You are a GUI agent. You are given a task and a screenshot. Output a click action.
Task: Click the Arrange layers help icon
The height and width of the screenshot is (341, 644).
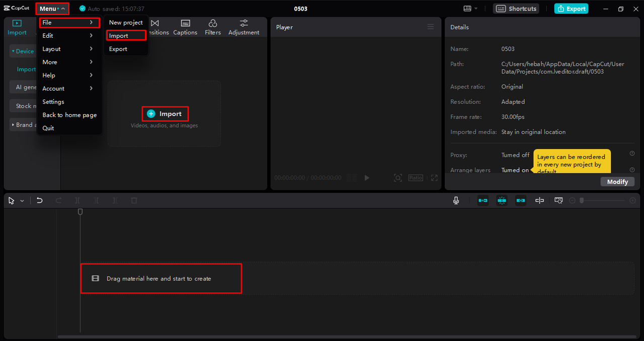pos(632,169)
